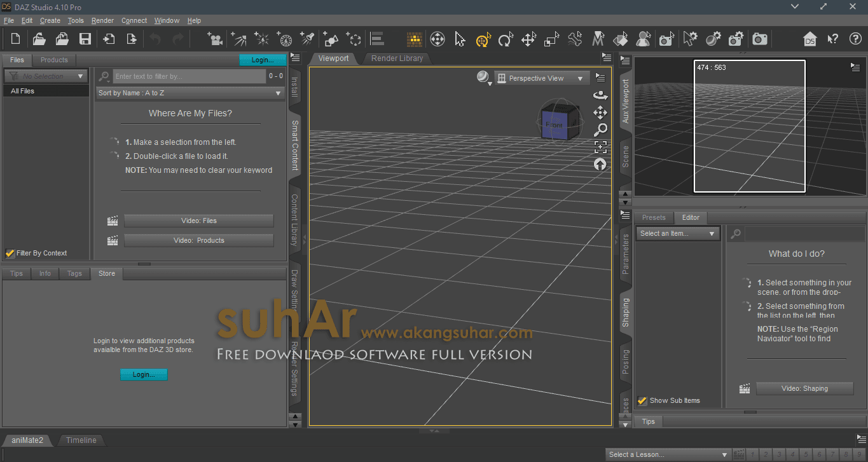
Task: Switch to the Products tab
Action: click(x=54, y=60)
